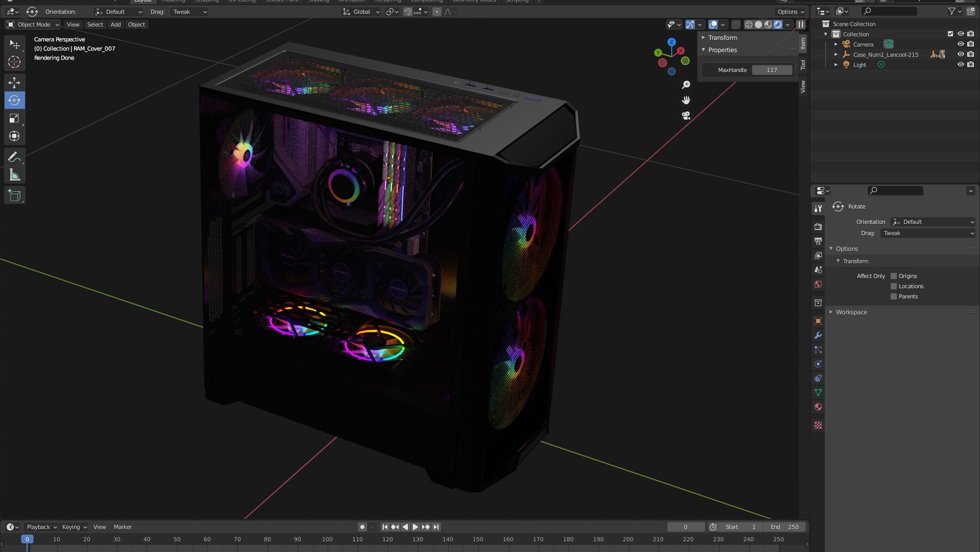Open the Playback menu
This screenshot has width=980, height=552.
pyautogui.click(x=42, y=527)
